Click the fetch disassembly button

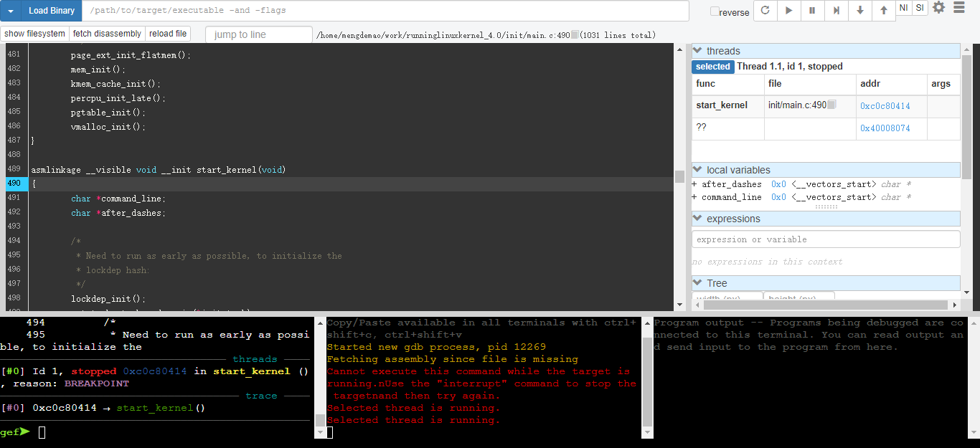[107, 34]
